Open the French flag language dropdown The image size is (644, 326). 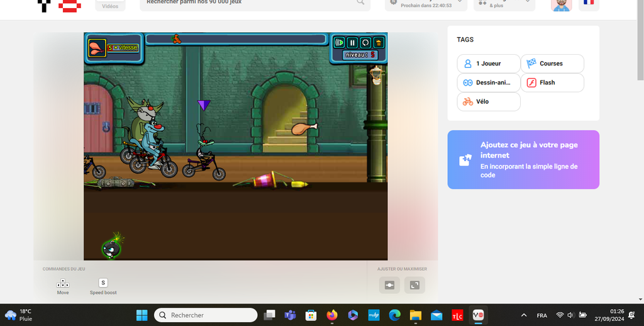(589, 3)
